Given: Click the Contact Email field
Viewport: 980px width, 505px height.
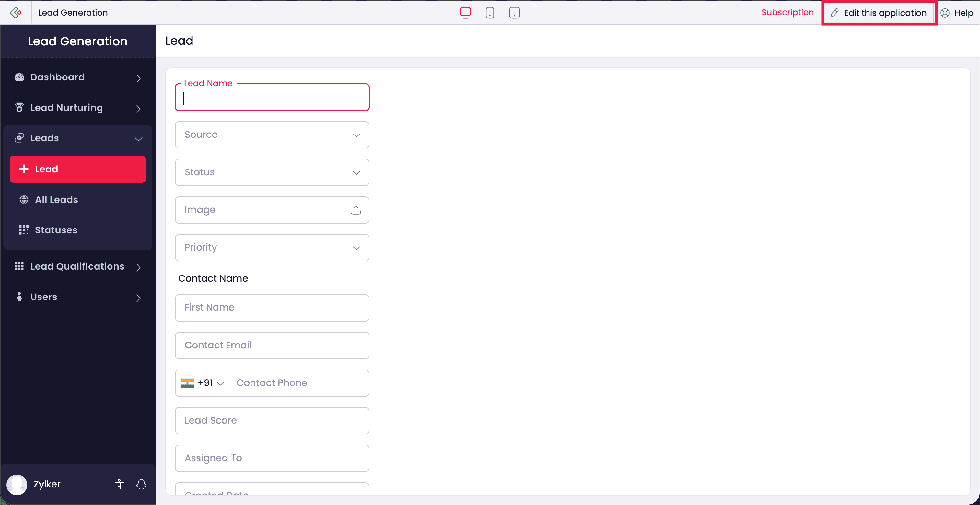Looking at the screenshot, I should tap(272, 345).
